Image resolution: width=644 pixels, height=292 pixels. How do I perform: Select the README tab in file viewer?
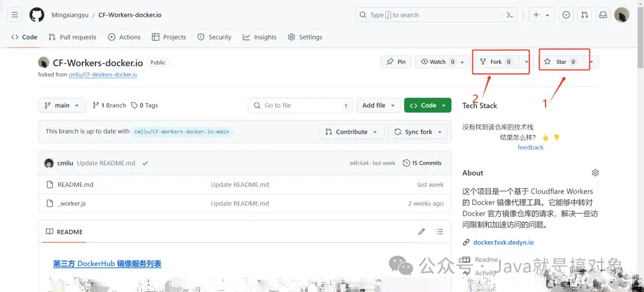[x=64, y=232]
